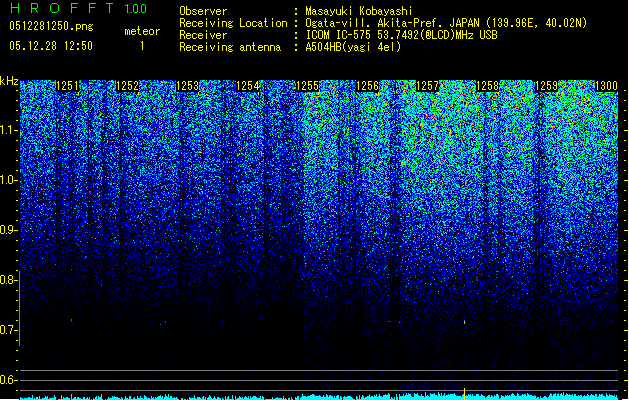Click the 0.7 frequency axis label

pyautogui.click(x=9, y=330)
